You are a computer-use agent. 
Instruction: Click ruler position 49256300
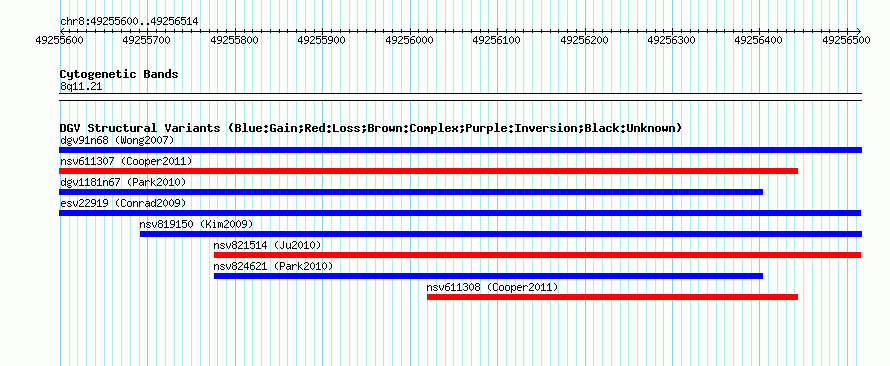(672, 40)
